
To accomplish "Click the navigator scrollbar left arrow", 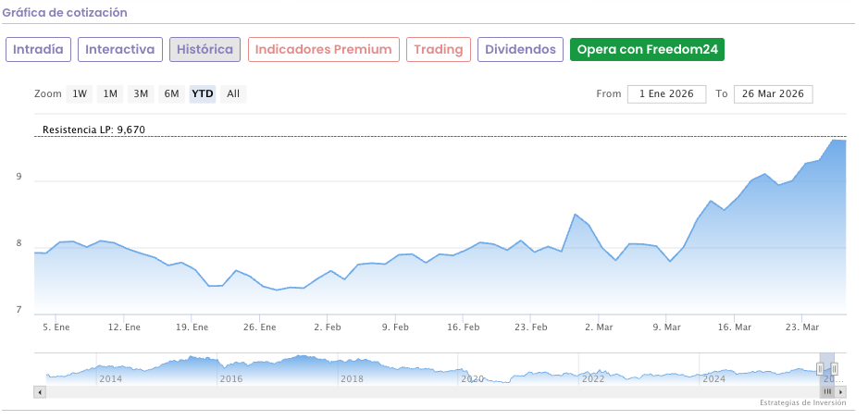I will [39, 392].
